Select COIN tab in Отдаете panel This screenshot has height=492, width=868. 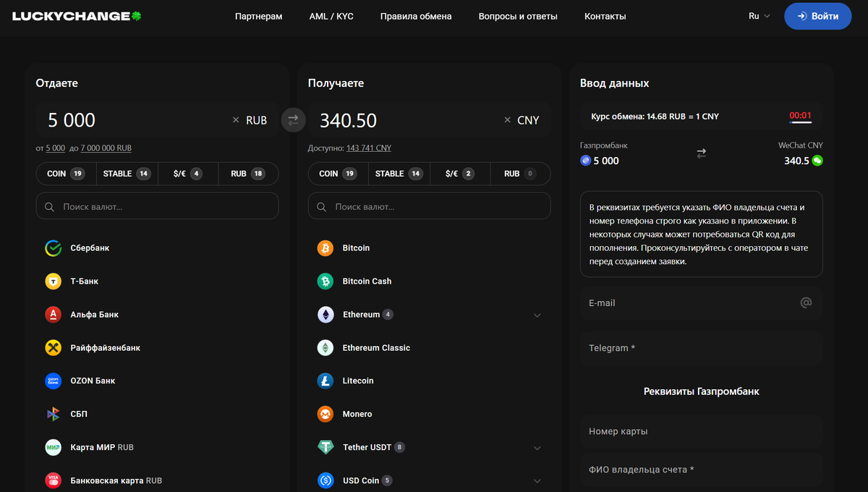point(66,174)
